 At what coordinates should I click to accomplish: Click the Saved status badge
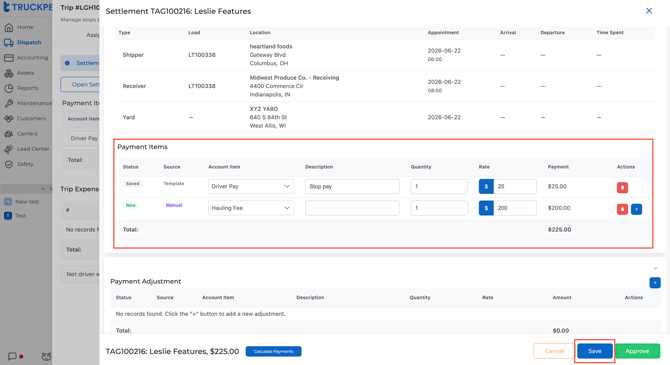pos(132,184)
